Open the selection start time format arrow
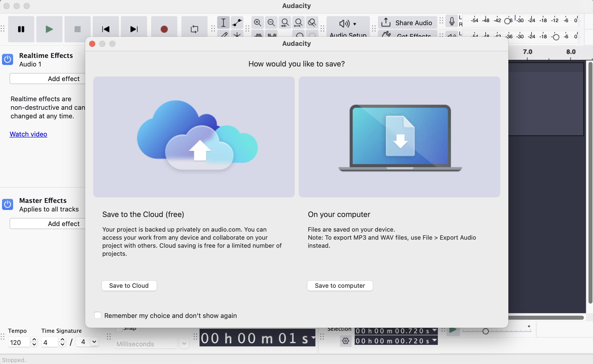This screenshot has width=593, height=364. pos(435,330)
